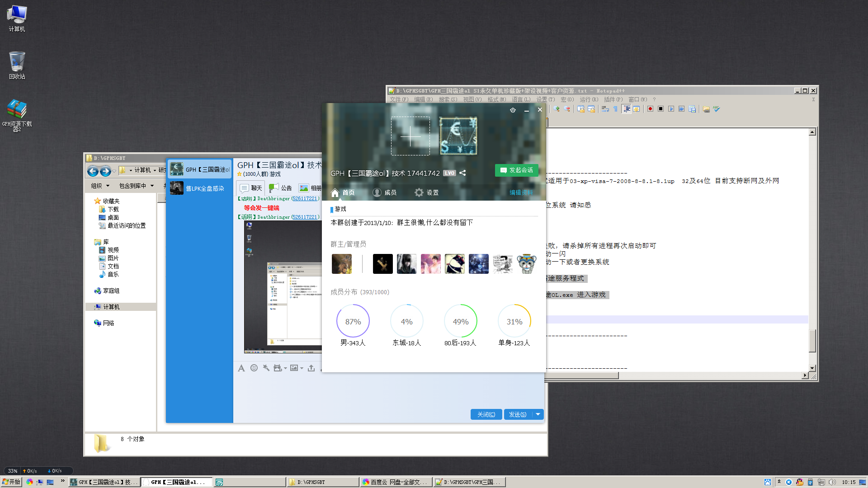This screenshot has height=488, width=868.
Task: Click the first group owner avatar
Action: (341, 264)
